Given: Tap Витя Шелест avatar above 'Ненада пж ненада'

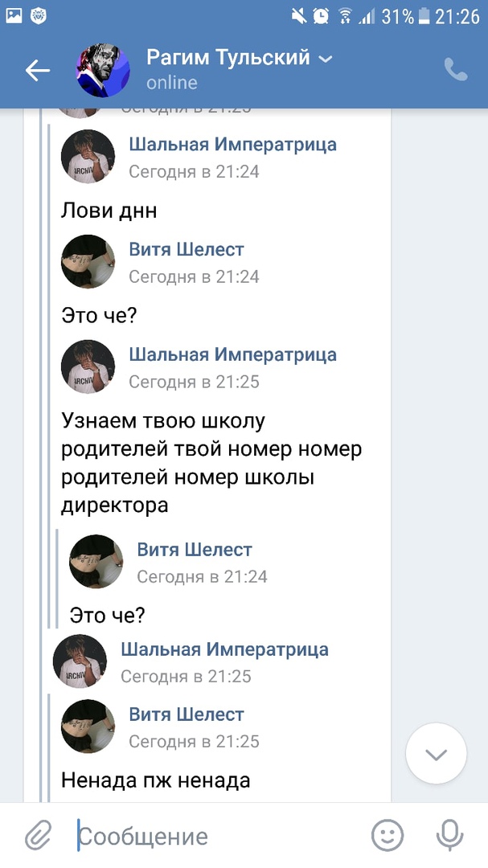Looking at the screenshot, I should (88, 727).
